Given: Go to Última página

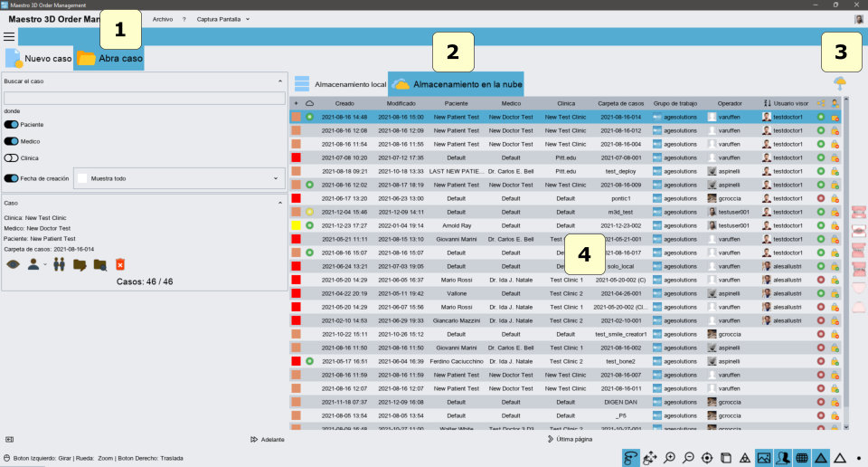Looking at the screenshot, I should pyautogui.click(x=570, y=439).
